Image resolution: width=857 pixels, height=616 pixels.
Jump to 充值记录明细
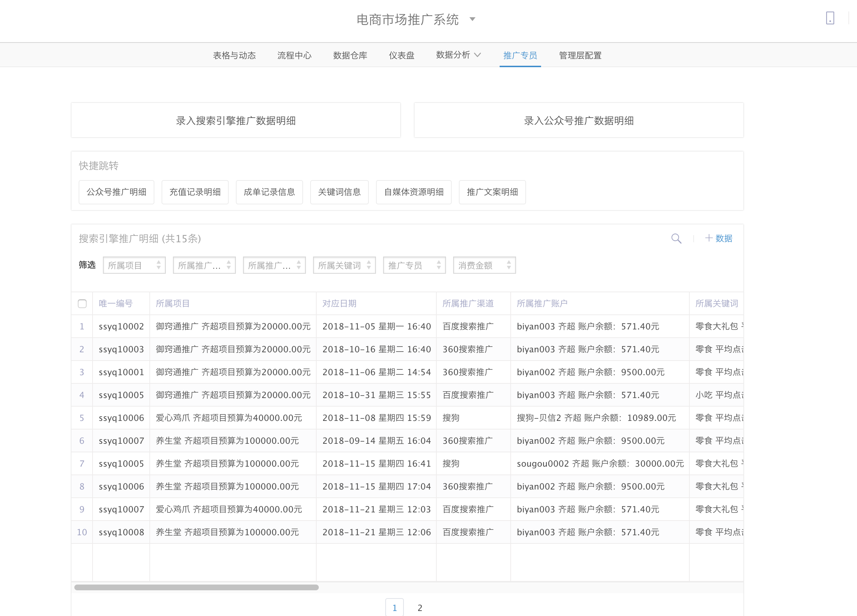(x=195, y=192)
